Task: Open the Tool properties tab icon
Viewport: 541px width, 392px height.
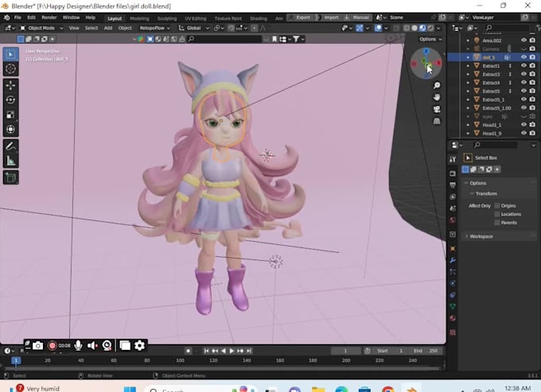Action: tap(453, 159)
